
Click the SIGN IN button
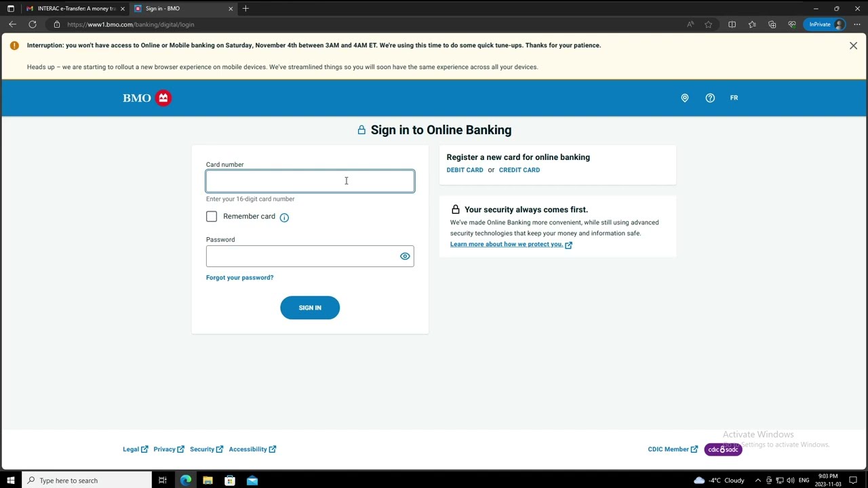[x=310, y=308]
